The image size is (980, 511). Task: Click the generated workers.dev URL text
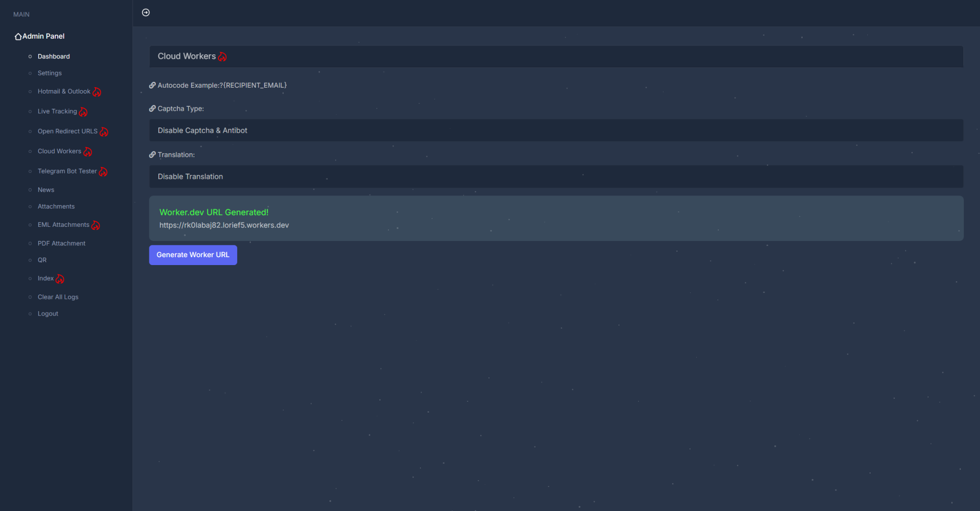pyautogui.click(x=224, y=225)
